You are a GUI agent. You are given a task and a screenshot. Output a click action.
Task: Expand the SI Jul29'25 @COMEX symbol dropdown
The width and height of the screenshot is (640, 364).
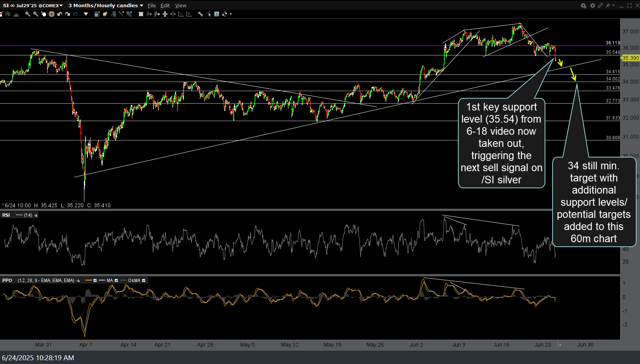[x=61, y=6]
